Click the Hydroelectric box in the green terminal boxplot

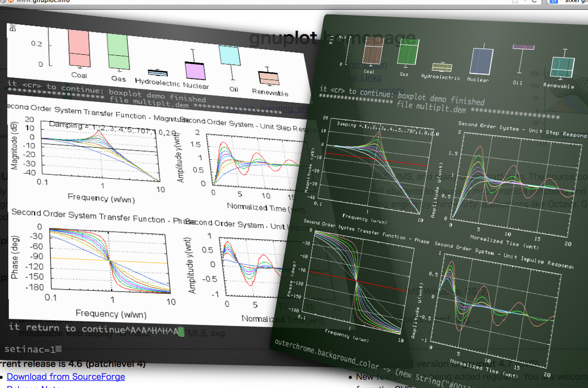pos(442,67)
